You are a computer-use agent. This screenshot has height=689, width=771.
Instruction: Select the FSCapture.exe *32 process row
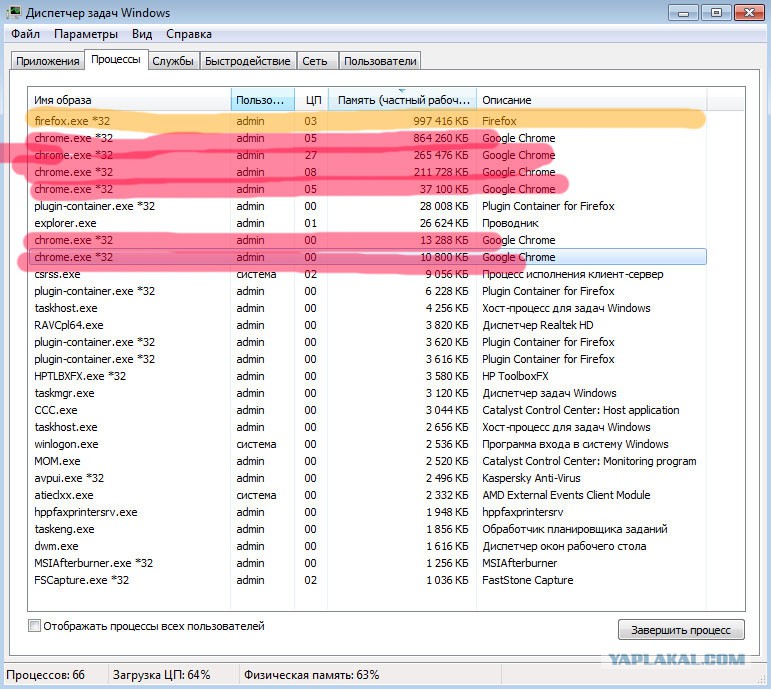[367, 580]
